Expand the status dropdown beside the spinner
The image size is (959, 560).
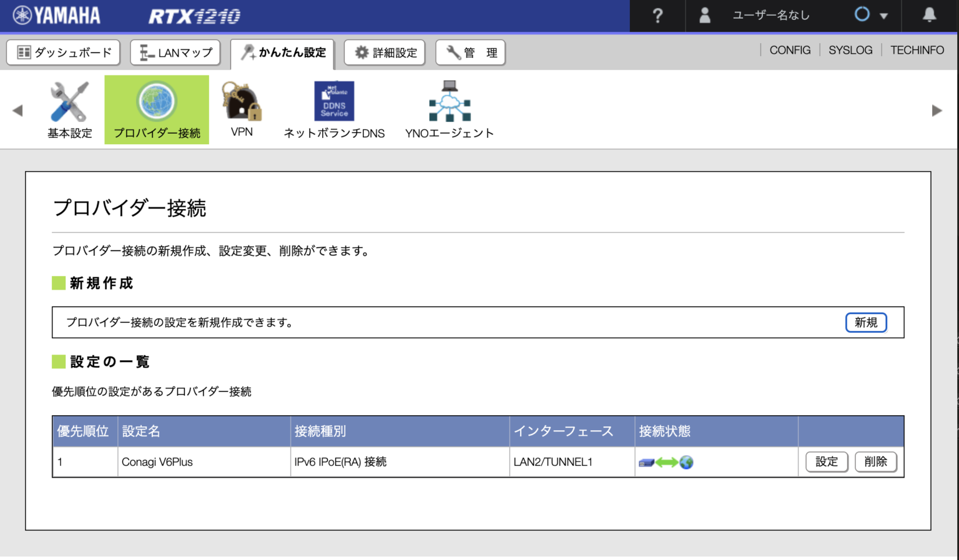(x=884, y=16)
